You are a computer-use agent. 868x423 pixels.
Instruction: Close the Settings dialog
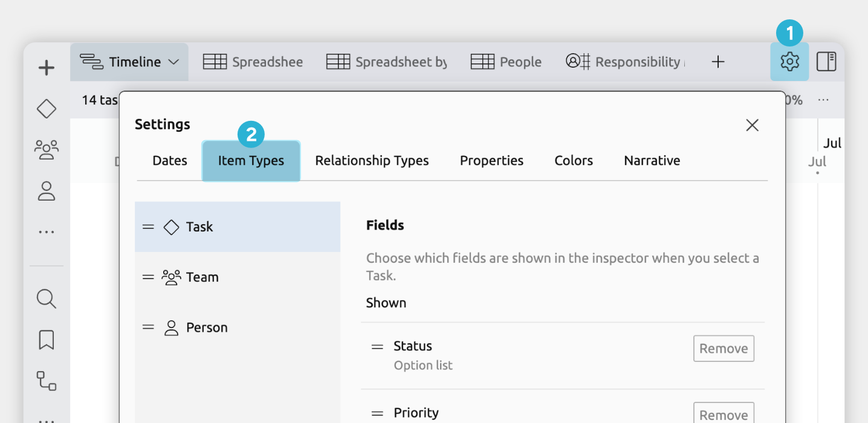coord(752,125)
